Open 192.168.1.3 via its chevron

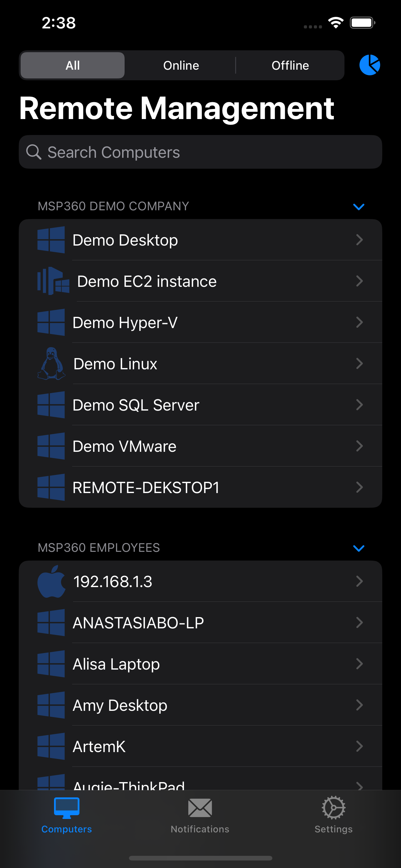coord(359,581)
